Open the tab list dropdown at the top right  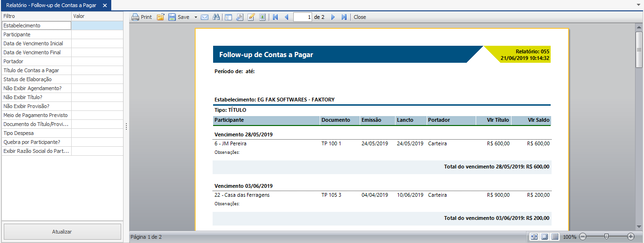[x=638, y=5]
